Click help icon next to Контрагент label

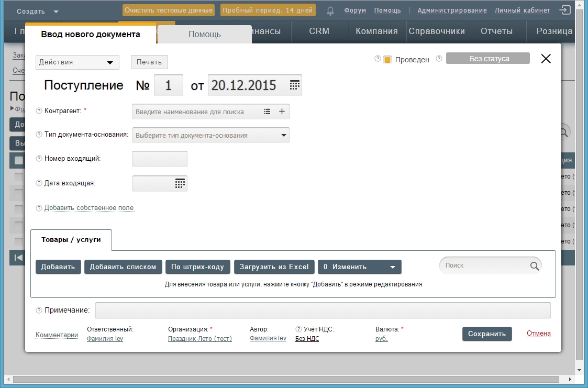(x=39, y=111)
